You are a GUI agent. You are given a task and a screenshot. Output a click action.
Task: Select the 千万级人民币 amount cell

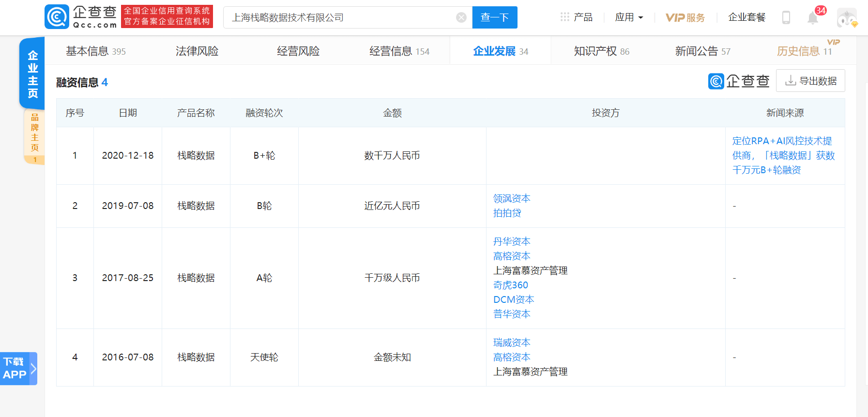click(x=392, y=278)
